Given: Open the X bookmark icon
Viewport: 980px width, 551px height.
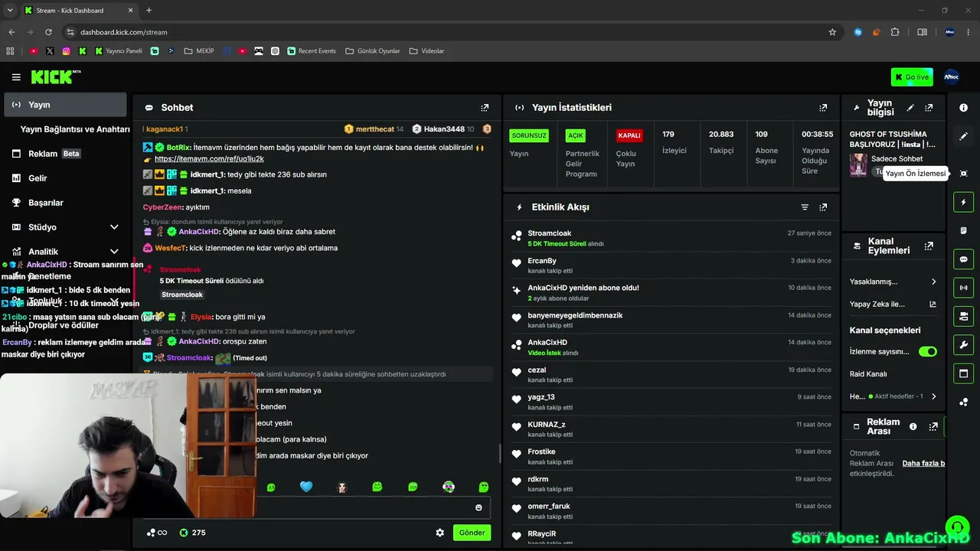Looking at the screenshot, I should click(x=50, y=51).
